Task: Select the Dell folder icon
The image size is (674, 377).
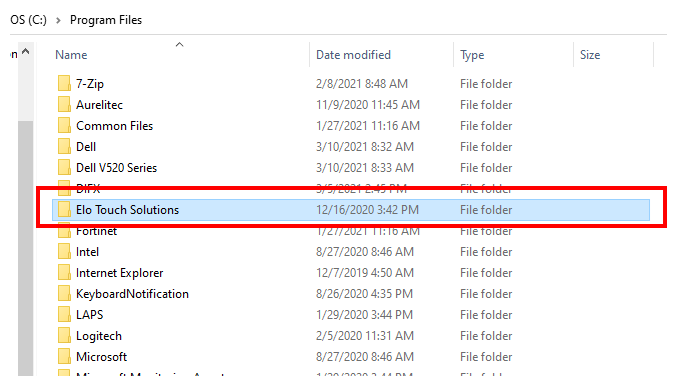Action: [64, 147]
